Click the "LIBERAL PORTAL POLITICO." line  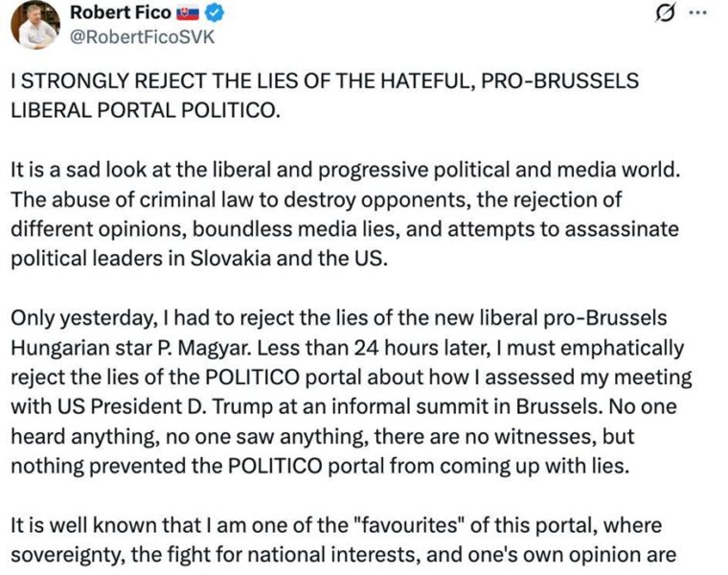point(147,108)
